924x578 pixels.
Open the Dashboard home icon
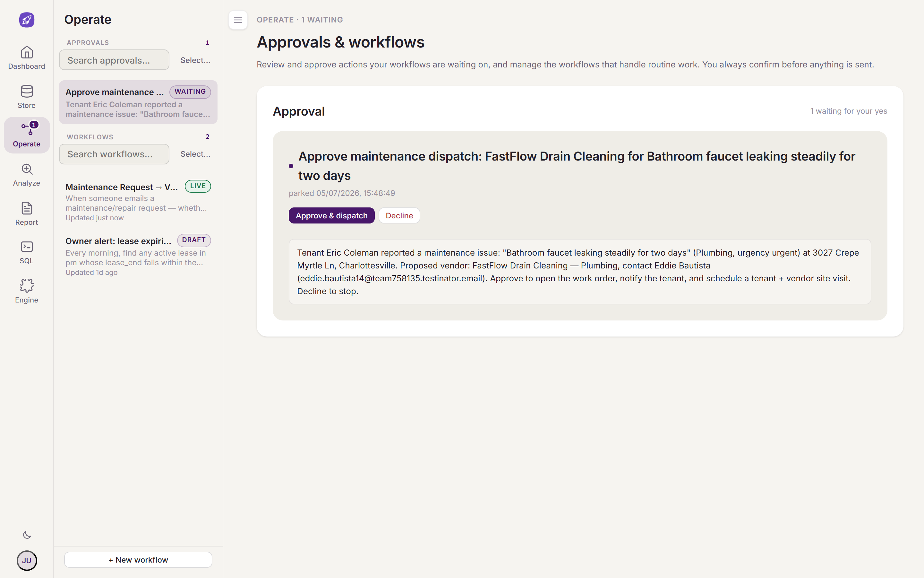click(x=27, y=58)
